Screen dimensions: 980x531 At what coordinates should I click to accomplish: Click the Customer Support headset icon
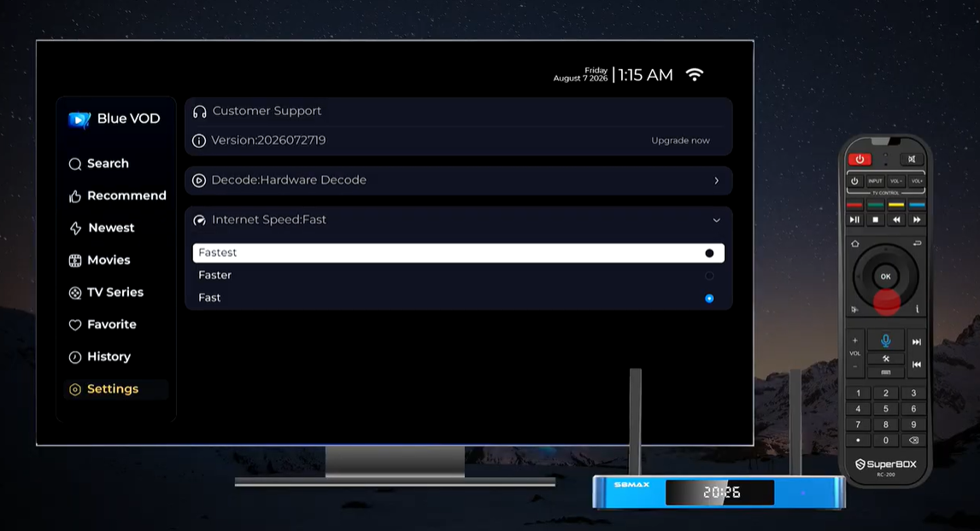199,112
